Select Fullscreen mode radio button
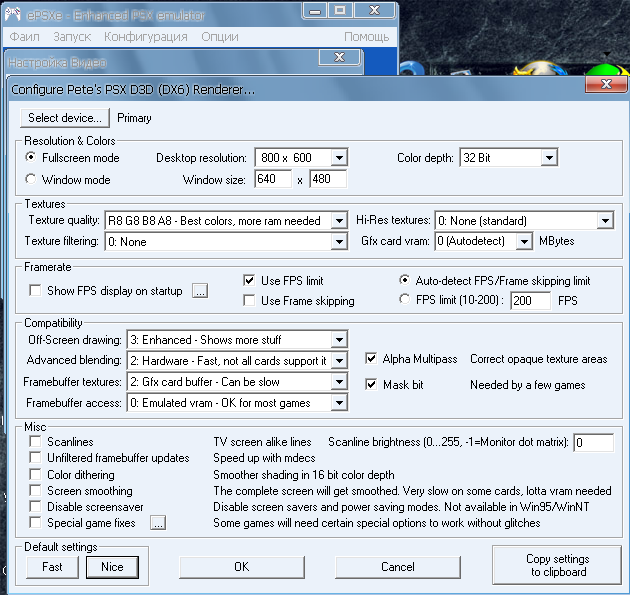The width and height of the screenshot is (630, 595). [x=31, y=157]
